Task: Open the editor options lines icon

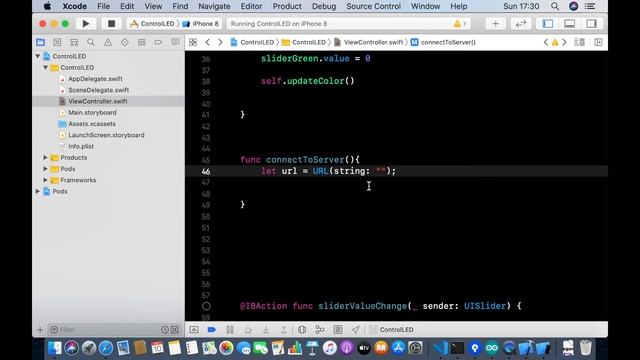Action: 579,42
